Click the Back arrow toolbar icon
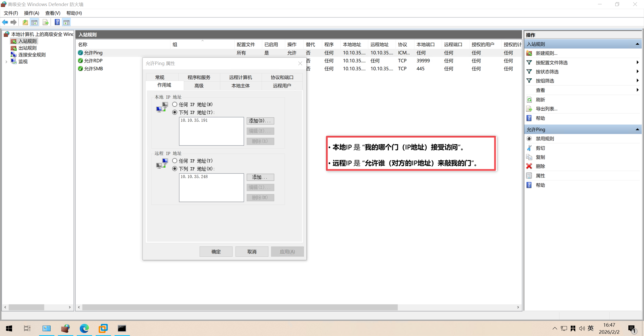The height and width of the screenshot is (336, 644). 5,22
